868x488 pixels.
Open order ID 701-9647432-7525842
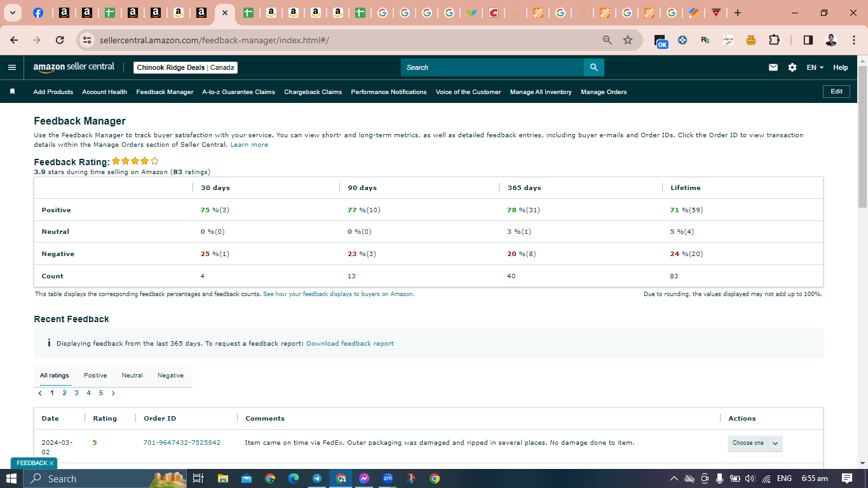[182, 443]
